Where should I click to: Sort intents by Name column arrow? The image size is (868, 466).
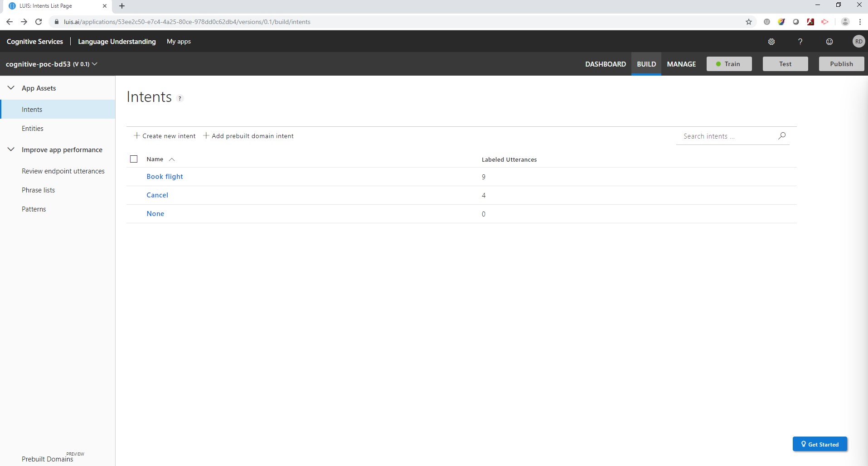[x=172, y=159]
